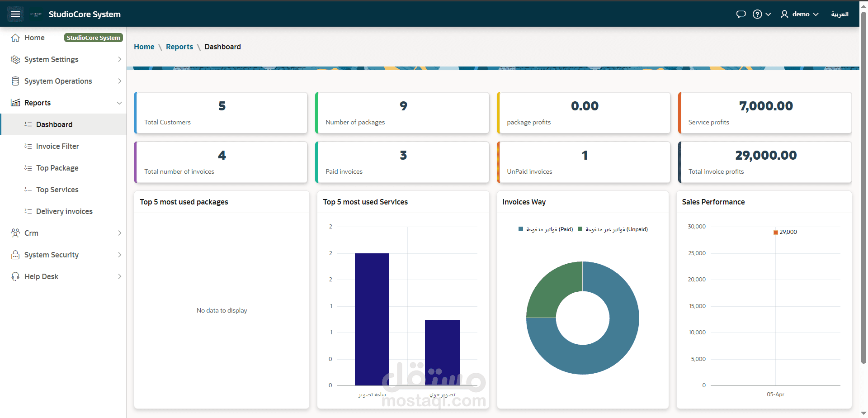
Task: Toggle the Unpaid invoices legend entry
Action: (x=613, y=229)
